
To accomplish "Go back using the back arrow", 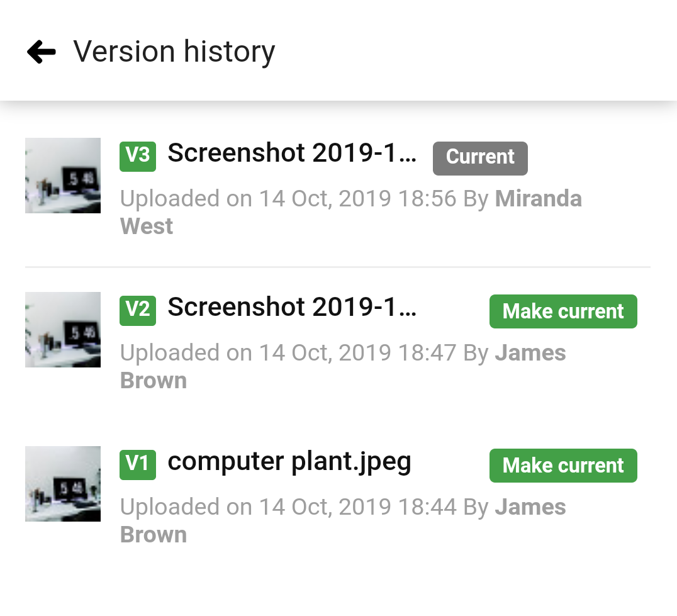I will click(40, 51).
